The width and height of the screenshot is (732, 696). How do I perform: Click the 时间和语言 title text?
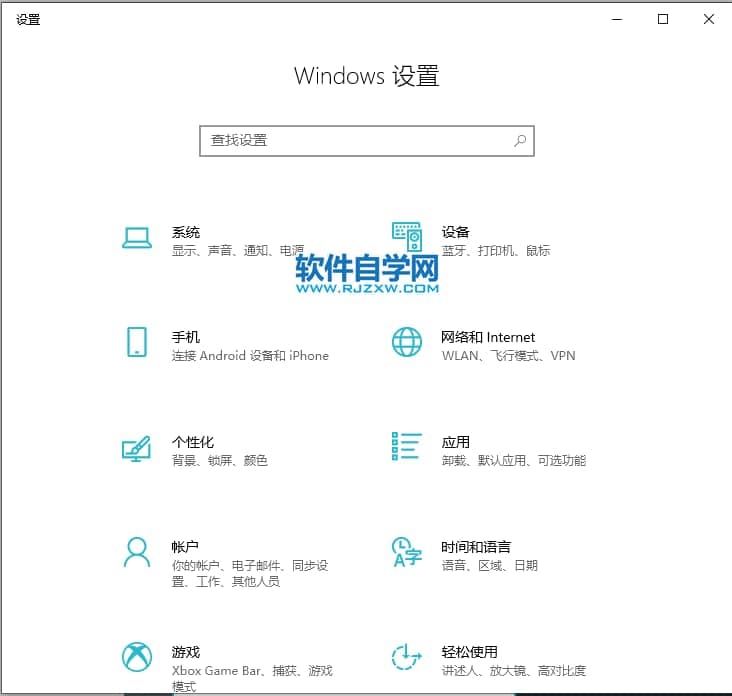pos(476,547)
